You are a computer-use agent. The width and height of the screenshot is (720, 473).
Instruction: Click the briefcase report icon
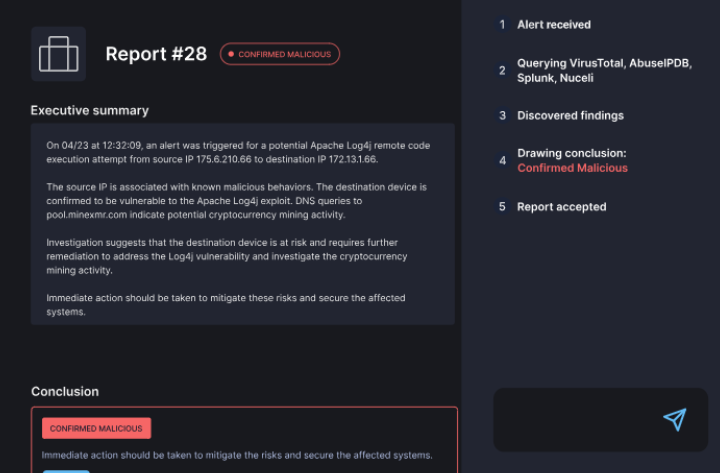pyautogui.click(x=58, y=54)
